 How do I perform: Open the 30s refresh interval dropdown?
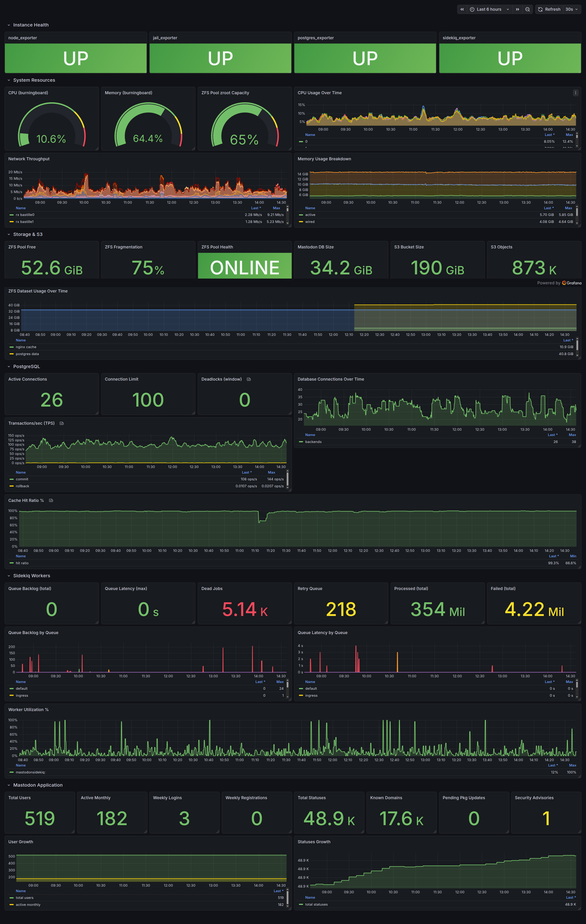coord(571,9)
